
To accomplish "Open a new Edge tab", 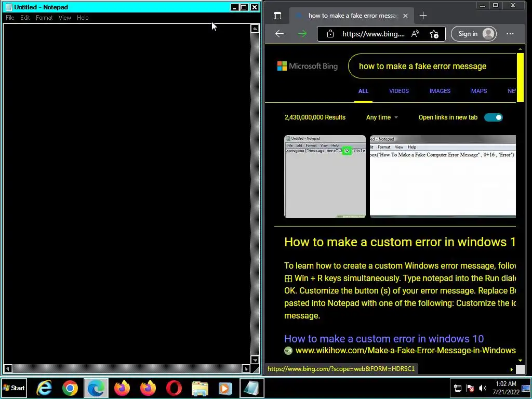I will (x=423, y=16).
